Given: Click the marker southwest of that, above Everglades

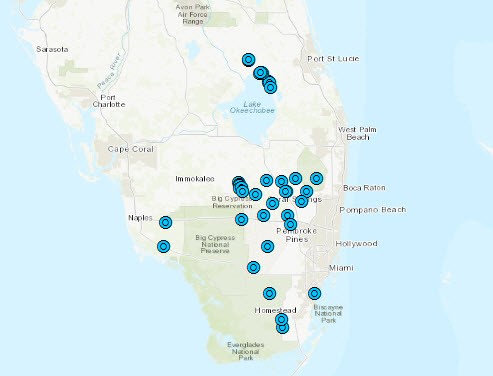Looking at the screenshot, I should tap(254, 267).
